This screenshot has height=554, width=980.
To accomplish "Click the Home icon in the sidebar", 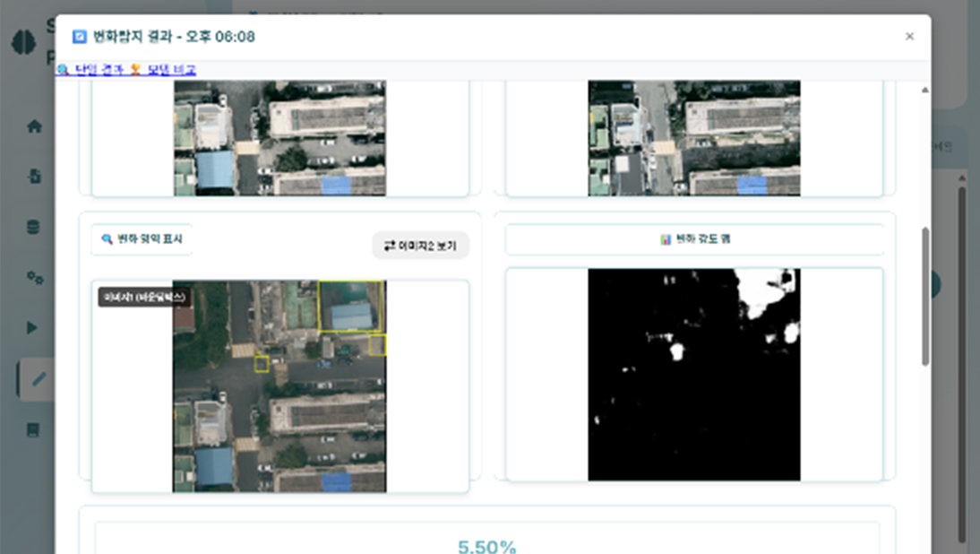I will tap(34, 126).
